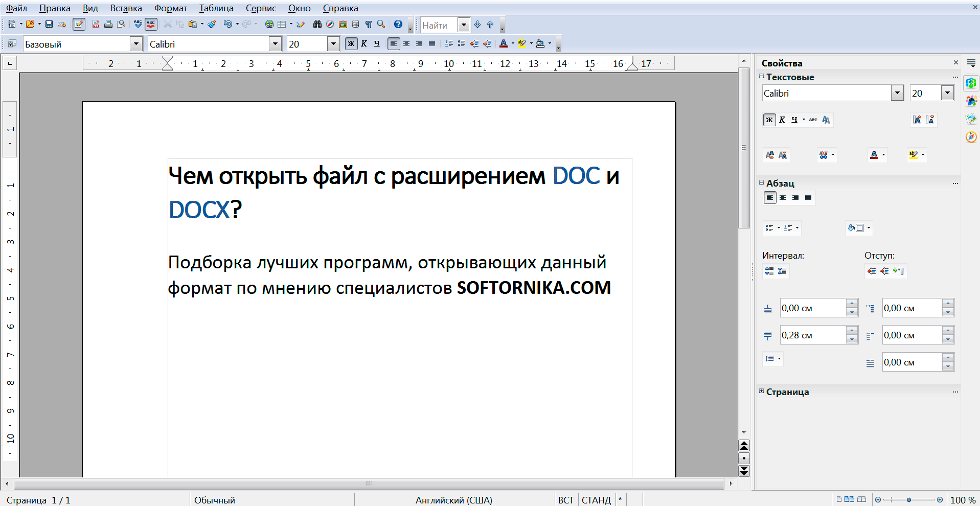Click More Options dots in Текстовые header
Image resolution: width=980 pixels, height=506 pixels.
pos(955,77)
